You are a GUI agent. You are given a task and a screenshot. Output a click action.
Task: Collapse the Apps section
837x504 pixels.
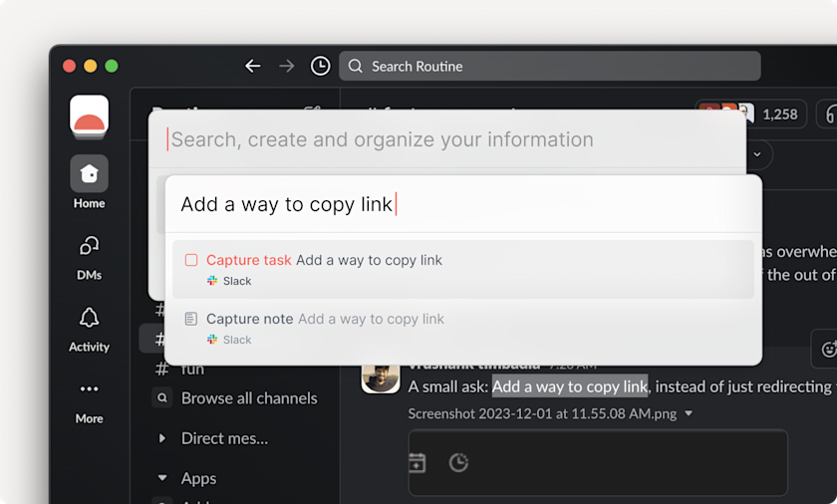tap(162, 478)
